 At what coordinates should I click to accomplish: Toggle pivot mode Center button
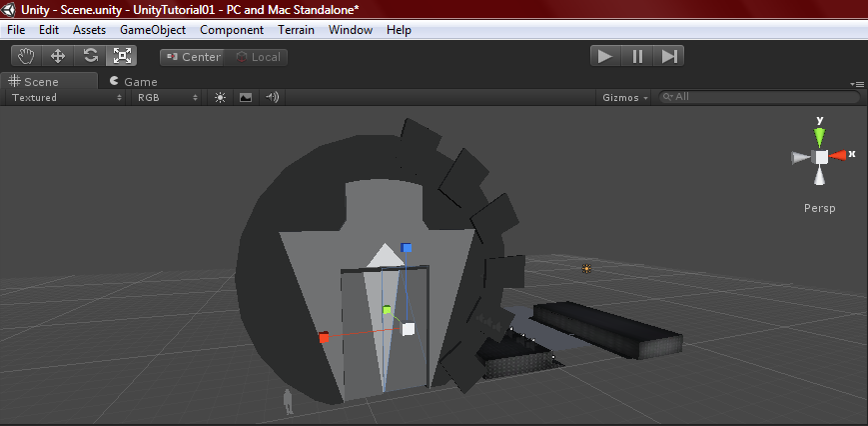point(192,57)
